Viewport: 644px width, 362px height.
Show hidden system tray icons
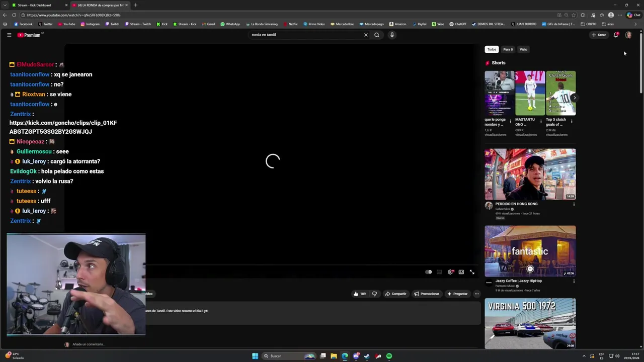(584, 356)
